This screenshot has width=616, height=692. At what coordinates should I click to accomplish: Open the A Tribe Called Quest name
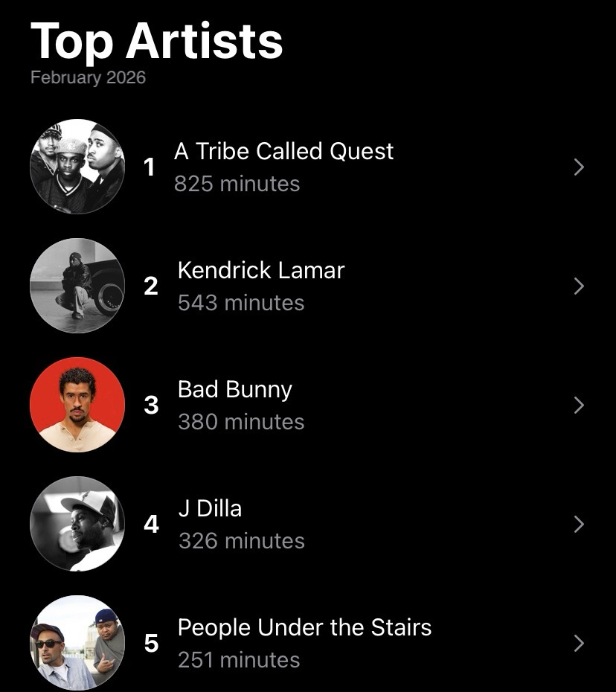coord(283,151)
